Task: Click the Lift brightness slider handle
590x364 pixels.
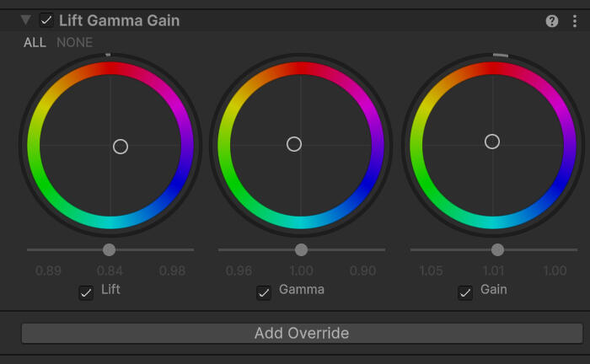Action: (x=109, y=249)
